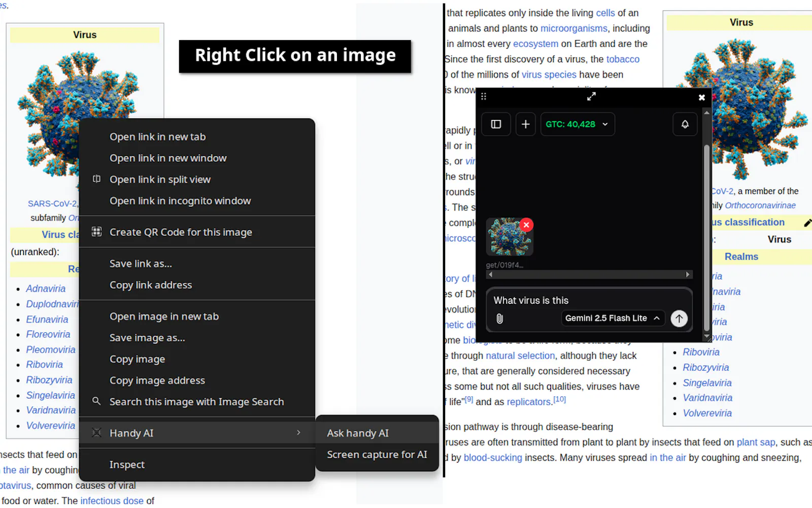Open the Efunaviria link in left infobox
The width and height of the screenshot is (812, 508).
coord(47,320)
